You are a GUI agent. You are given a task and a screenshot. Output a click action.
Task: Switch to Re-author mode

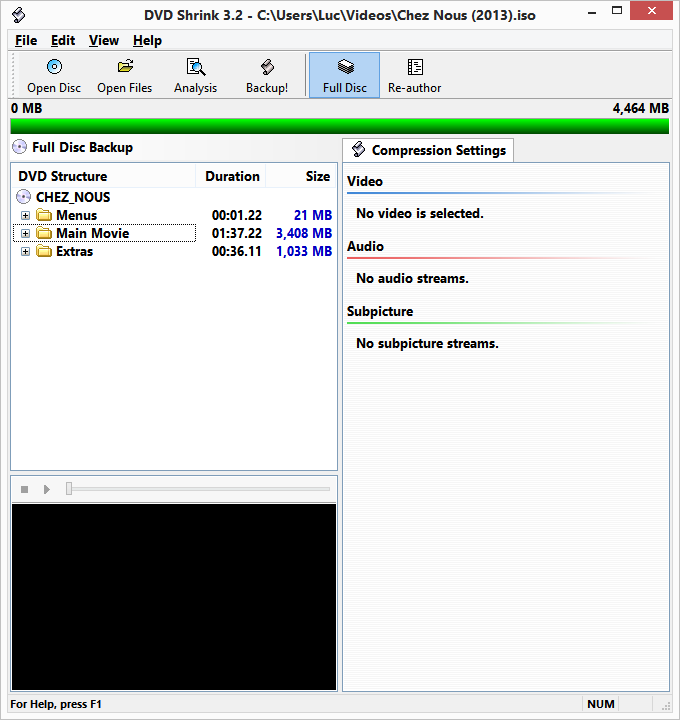(x=415, y=68)
